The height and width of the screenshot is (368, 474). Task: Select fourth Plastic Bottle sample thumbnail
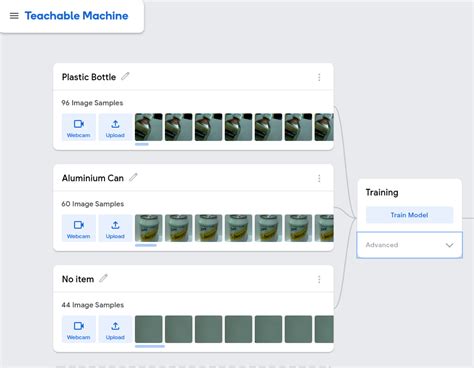tap(239, 127)
